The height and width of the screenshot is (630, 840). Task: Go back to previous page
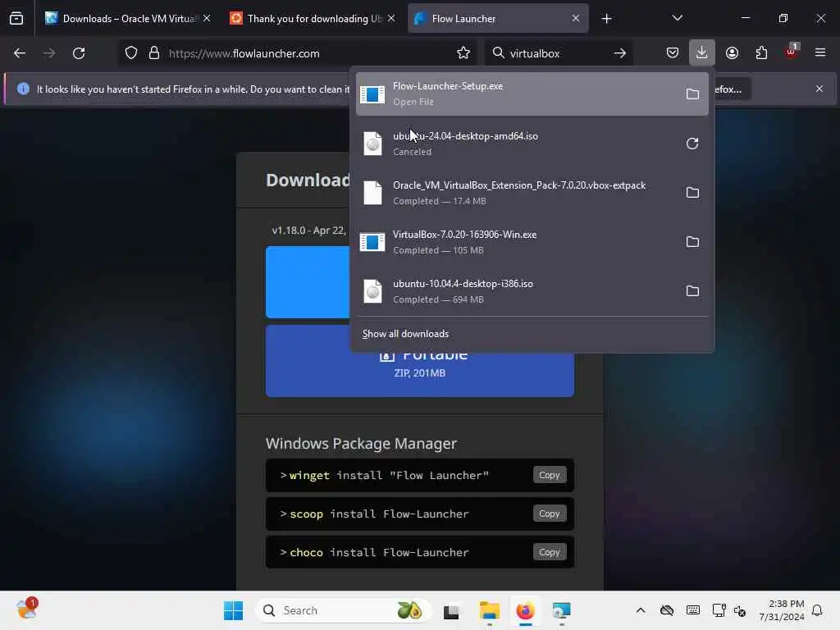[20, 53]
